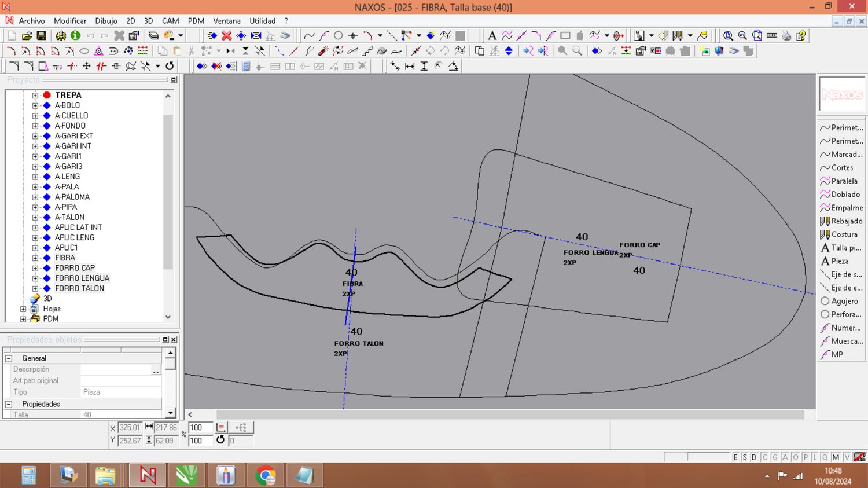
Task: Toggle the E status bar indicator
Action: (735, 457)
